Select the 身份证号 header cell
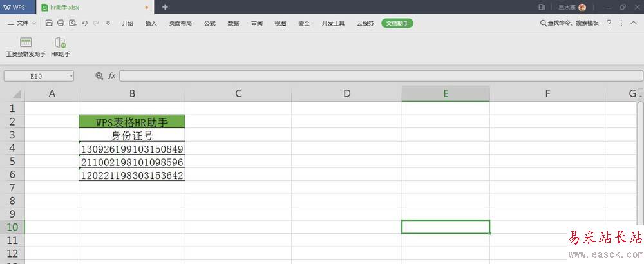The height and width of the screenshot is (264, 644). pyautogui.click(x=132, y=135)
